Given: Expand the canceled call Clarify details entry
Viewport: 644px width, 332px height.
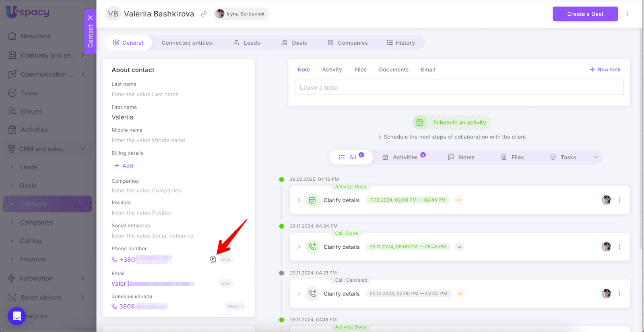Looking at the screenshot, I should click(299, 294).
